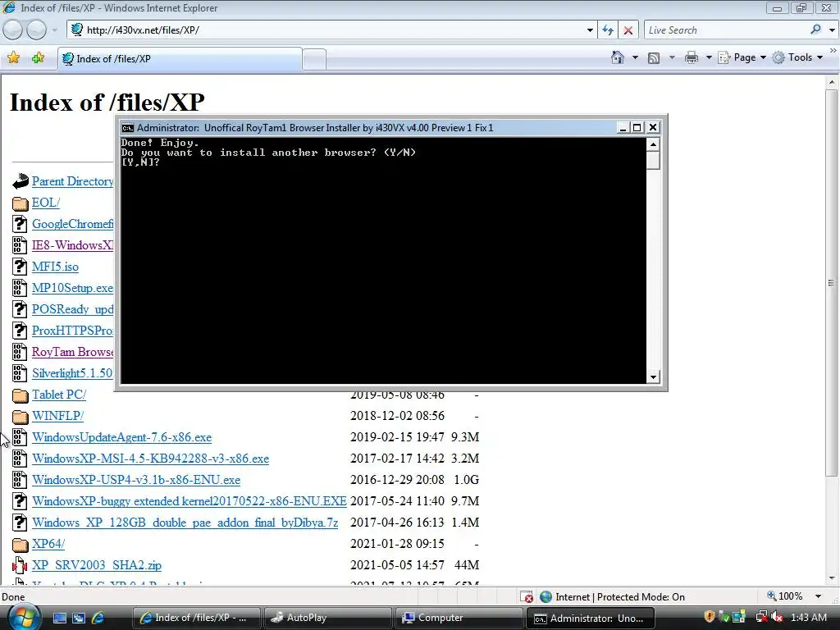The image size is (840, 630).
Task: Click the Print icon
Action: coord(692,58)
